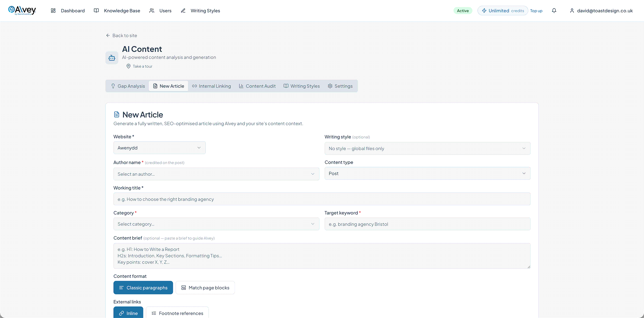Open the Category dropdown
The width and height of the screenshot is (644, 318).
(x=216, y=224)
